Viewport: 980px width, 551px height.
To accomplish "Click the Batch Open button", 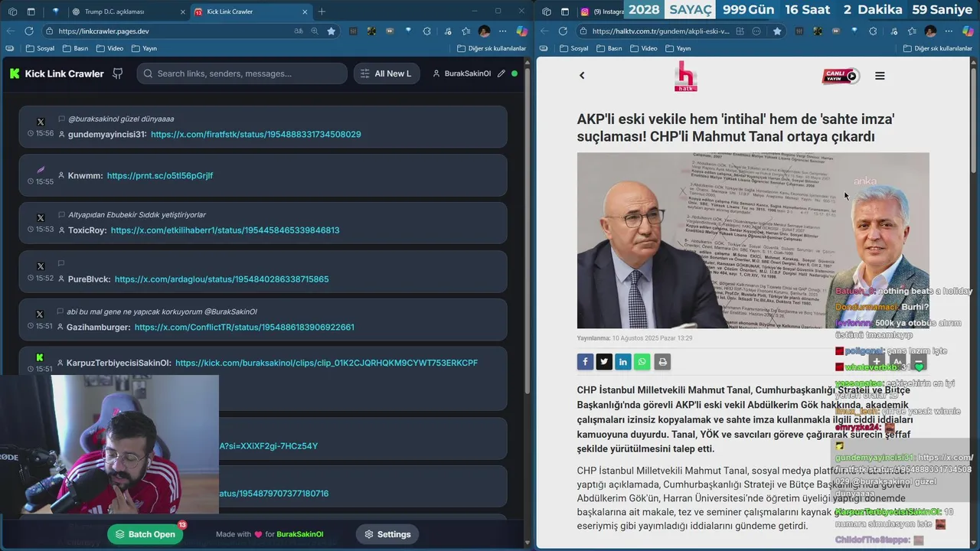I will [145, 534].
